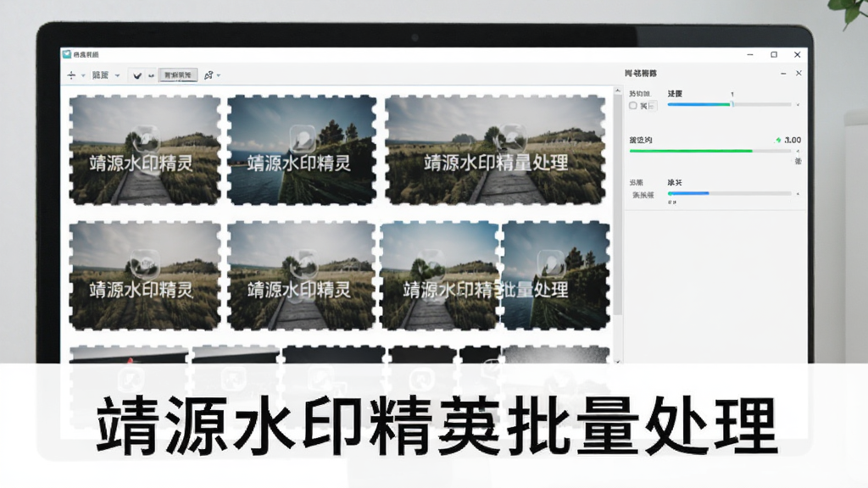Select the third thumbnail in the second row
Screen dimensions: 868x488
tap(440, 275)
